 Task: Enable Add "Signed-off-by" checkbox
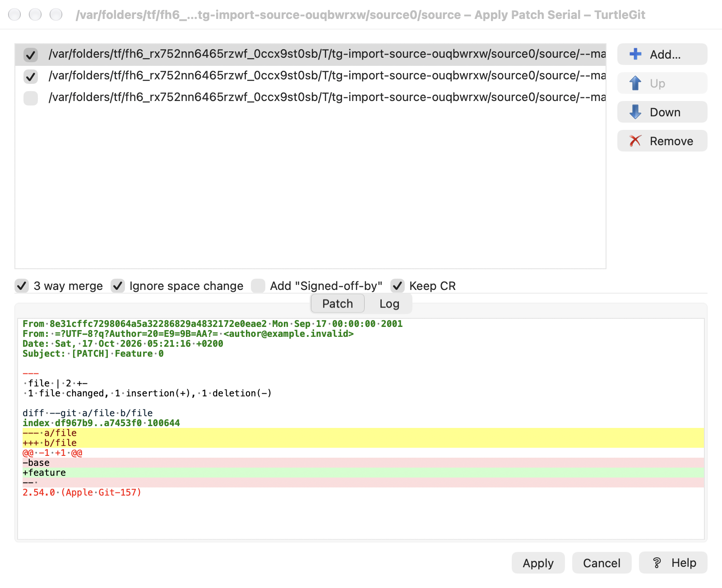point(258,285)
